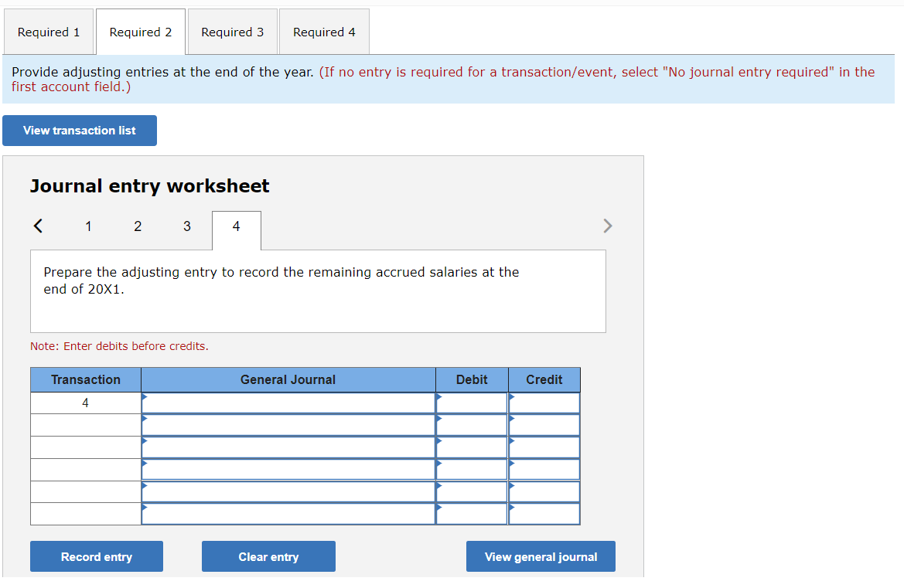Open the View general journal
Screen dimensions: 904x588
tap(541, 556)
